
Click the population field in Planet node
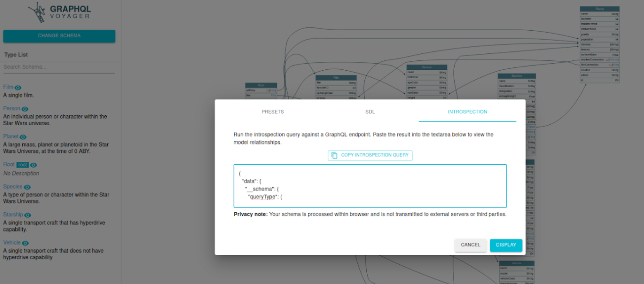click(x=600, y=39)
